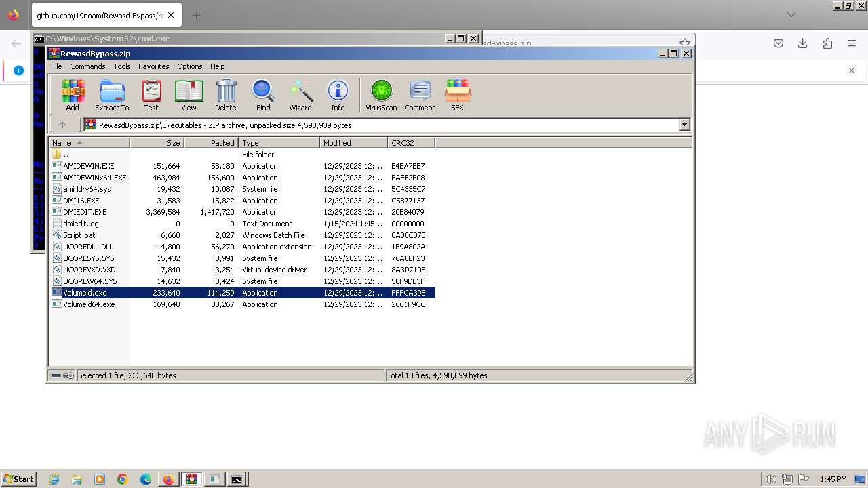
Task: Open the Options menu
Action: click(x=190, y=66)
